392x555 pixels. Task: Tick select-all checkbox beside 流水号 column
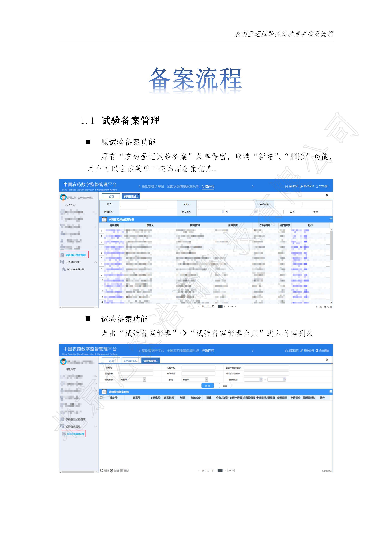101,397
